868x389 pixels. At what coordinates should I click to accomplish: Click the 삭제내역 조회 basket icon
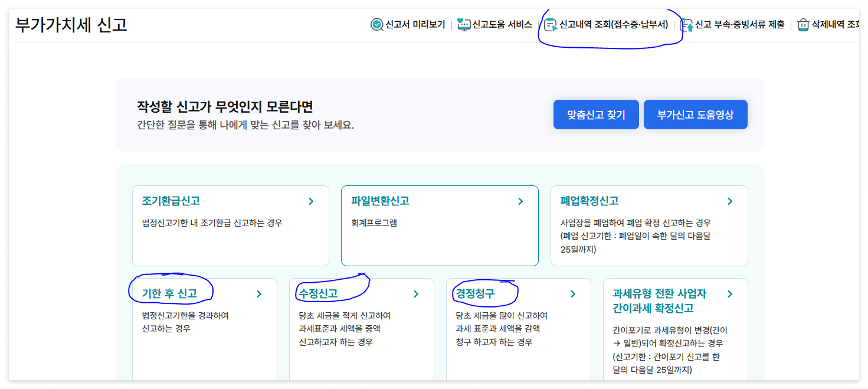[x=803, y=25]
